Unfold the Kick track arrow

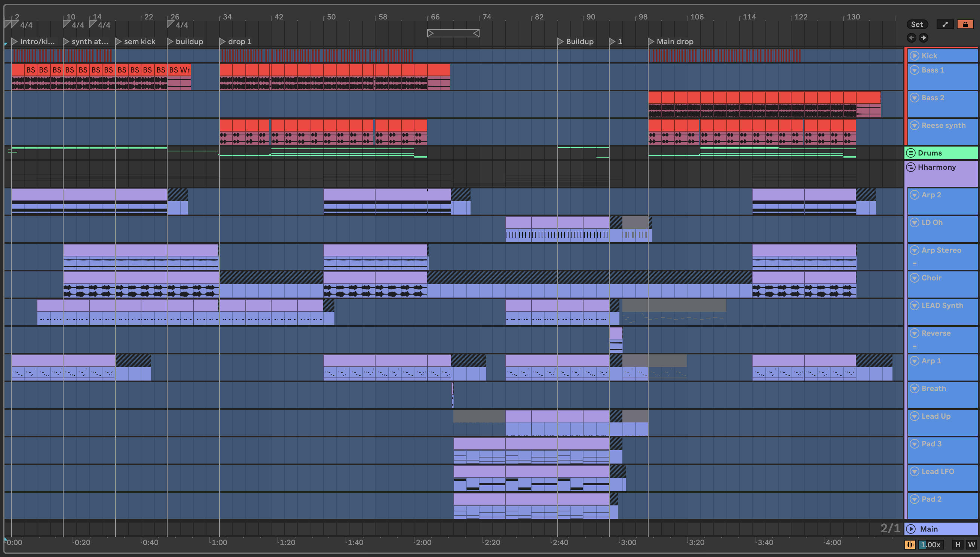pyautogui.click(x=915, y=56)
